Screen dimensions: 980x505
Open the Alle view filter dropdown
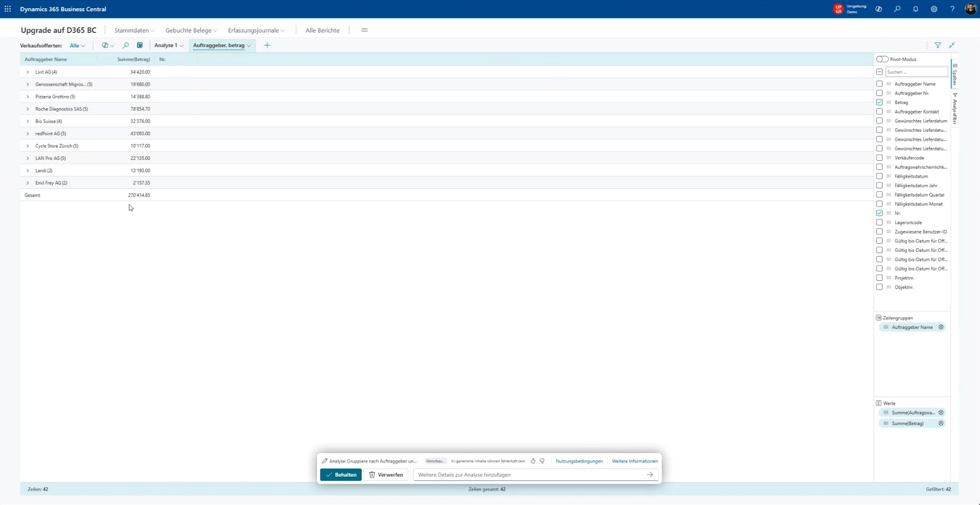click(77, 45)
